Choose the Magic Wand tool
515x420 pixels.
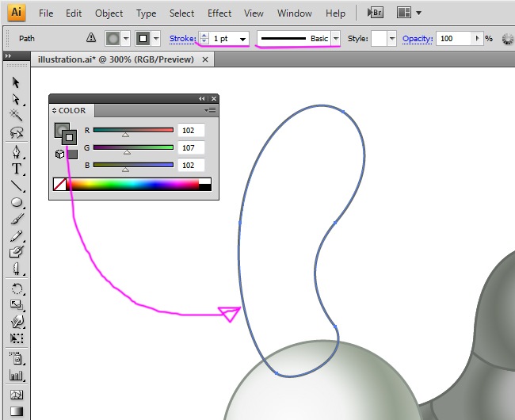tap(16, 115)
